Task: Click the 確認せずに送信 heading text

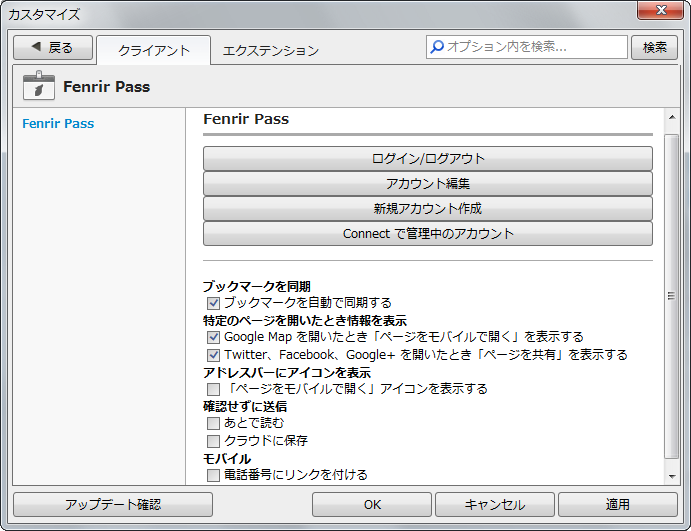Action: click(x=245, y=406)
